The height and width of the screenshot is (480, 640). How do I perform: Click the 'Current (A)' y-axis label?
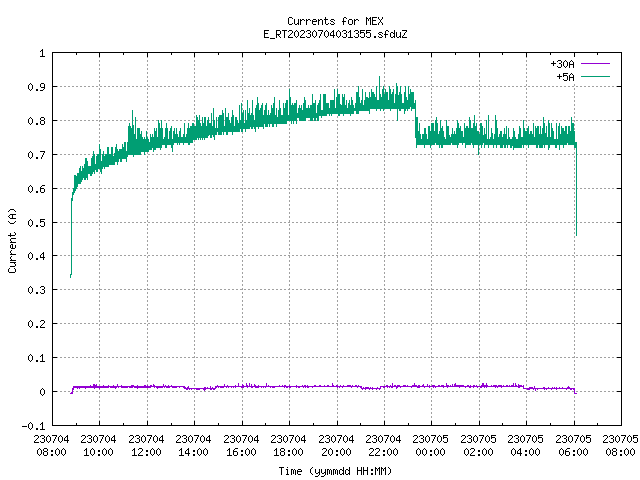pos(12,240)
